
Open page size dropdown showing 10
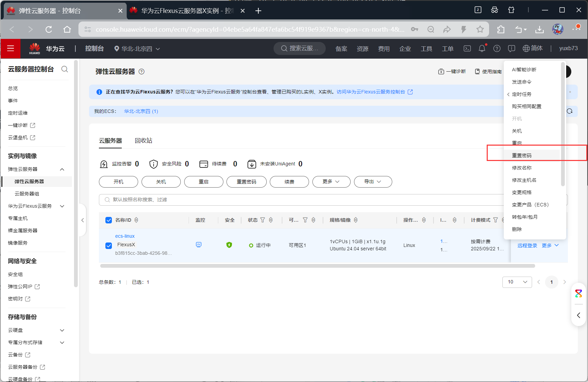point(517,282)
